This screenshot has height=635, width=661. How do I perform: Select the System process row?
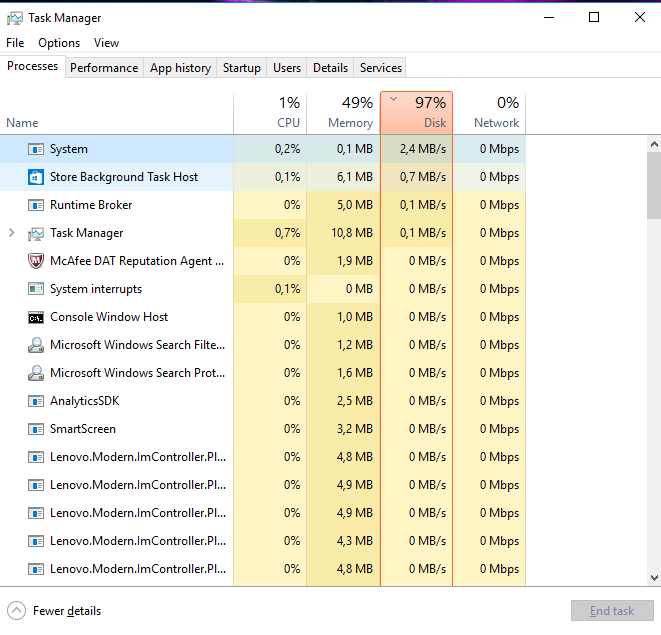(263, 149)
